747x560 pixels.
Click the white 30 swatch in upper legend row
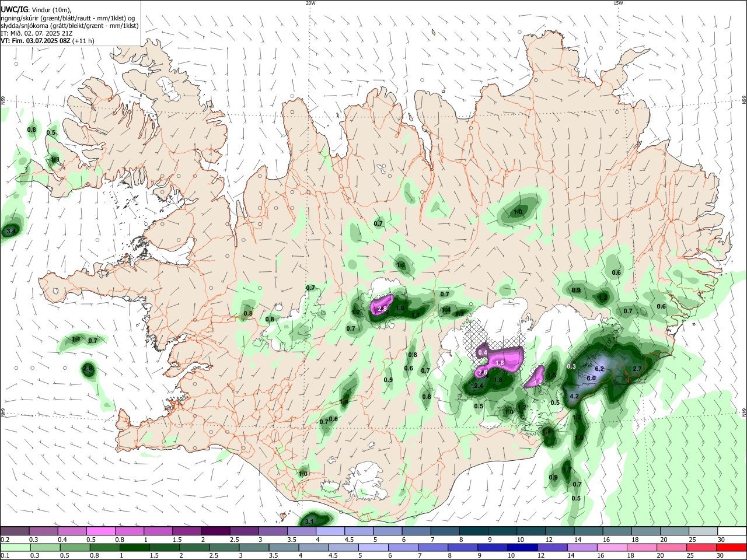(732, 531)
